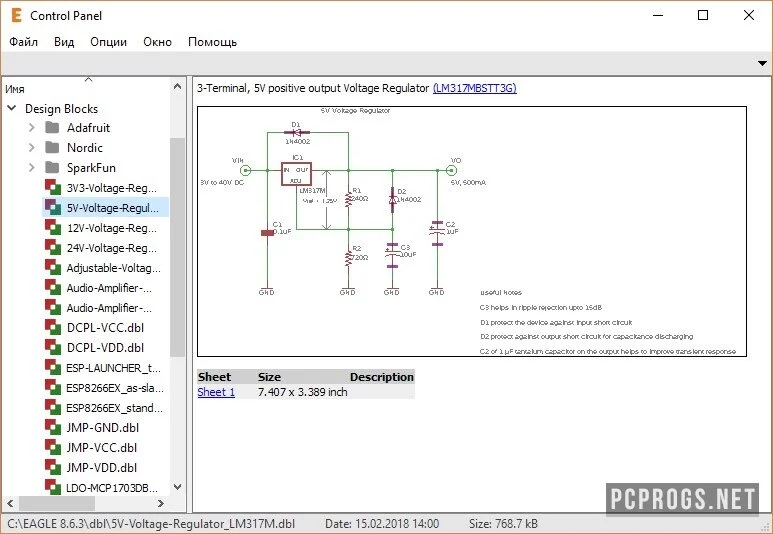Screen dimensions: 773x534
Task: Click the Date: 15.02.2018 14:00 status text
Action: point(382,524)
